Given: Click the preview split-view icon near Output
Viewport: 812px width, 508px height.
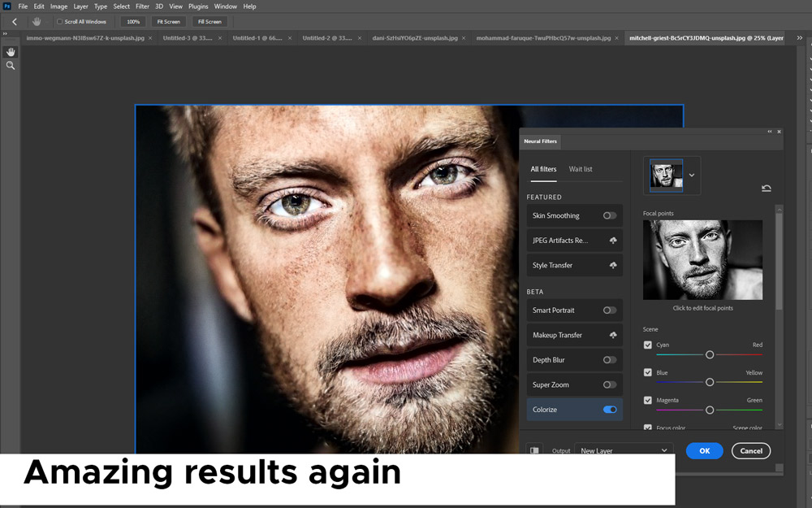Looking at the screenshot, I should click(533, 449).
